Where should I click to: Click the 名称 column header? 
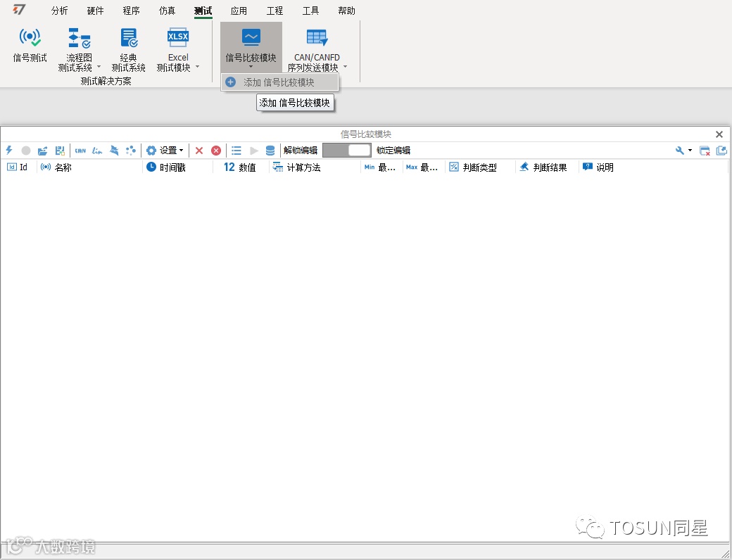click(x=89, y=167)
